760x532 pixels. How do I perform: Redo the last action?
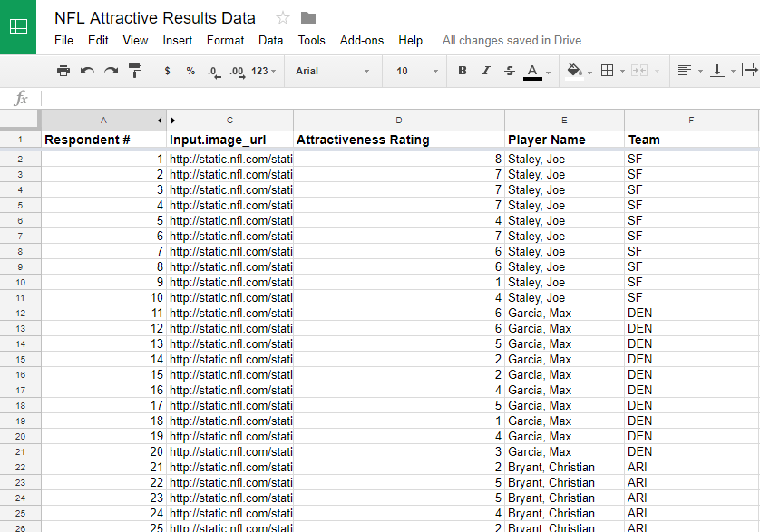112,71
